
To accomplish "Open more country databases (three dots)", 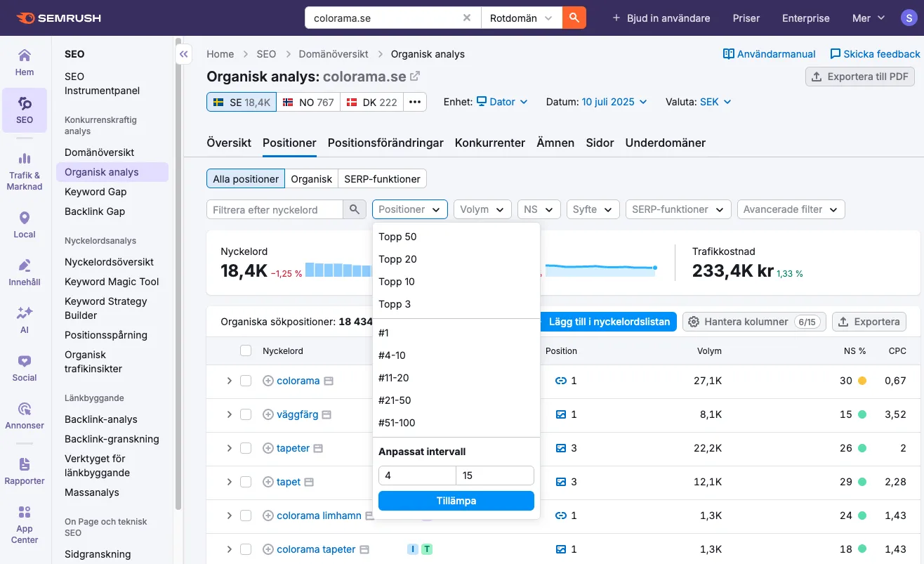I will [x=415, y=102].
